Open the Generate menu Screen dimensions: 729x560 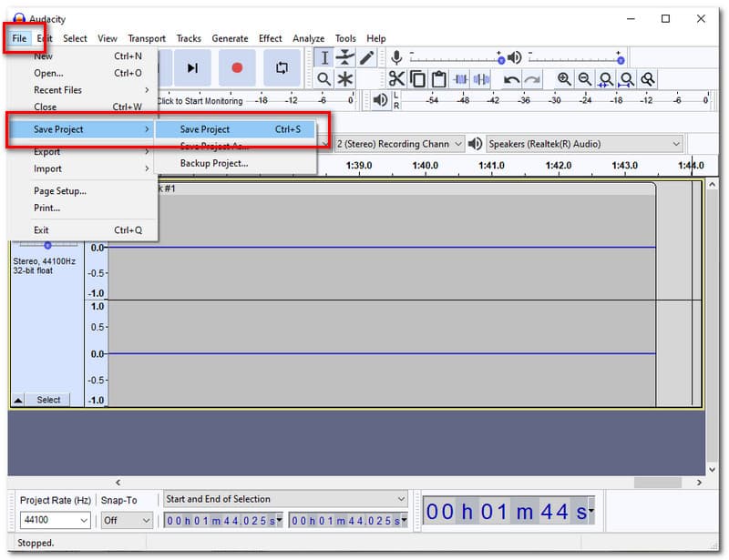pos(230,38)
